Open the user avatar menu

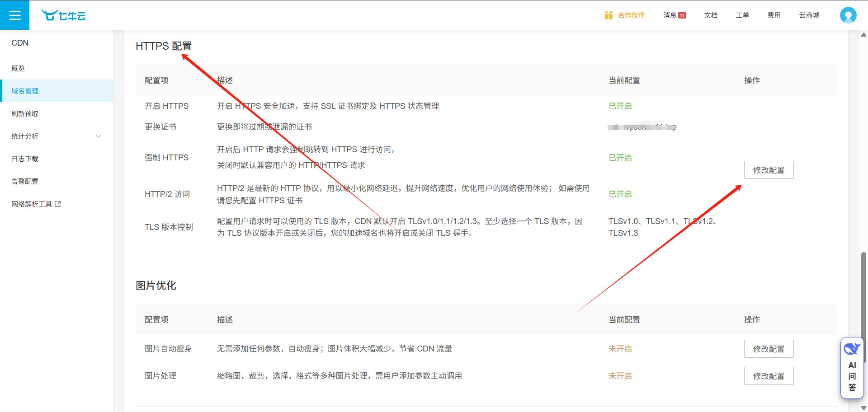click(x=848, y=15)
